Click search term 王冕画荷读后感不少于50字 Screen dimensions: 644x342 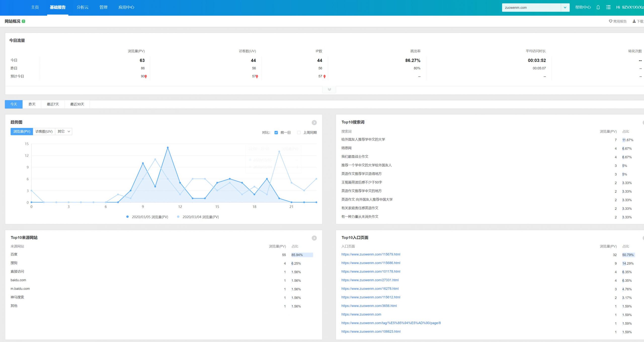[362, 182]
